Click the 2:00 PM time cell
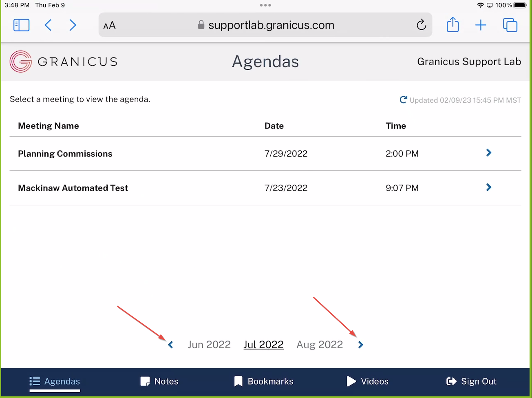The image size is (532, 398). (x=402, y=154)
